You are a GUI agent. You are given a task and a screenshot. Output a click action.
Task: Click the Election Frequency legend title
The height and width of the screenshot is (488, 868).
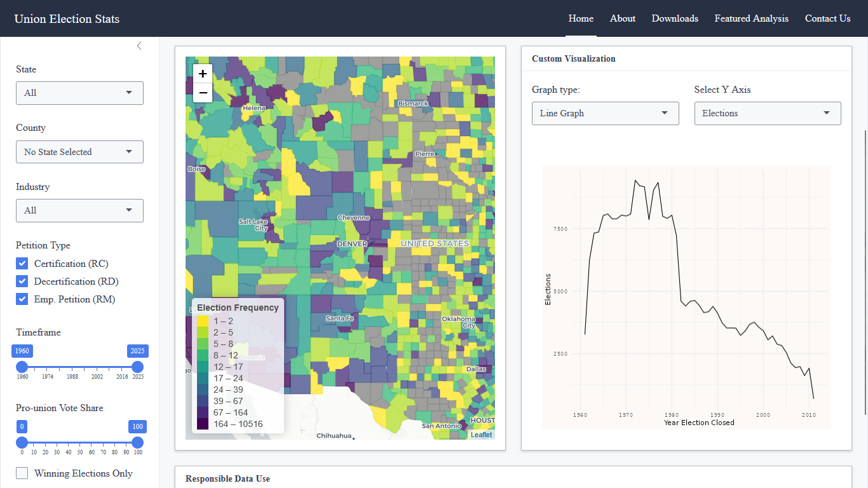(238, 308)
